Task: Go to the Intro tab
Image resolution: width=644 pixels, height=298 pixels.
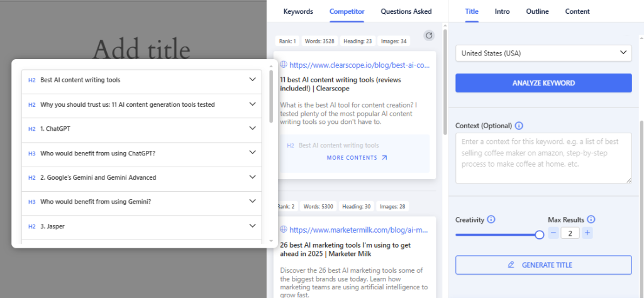Action: click(502, 11)
